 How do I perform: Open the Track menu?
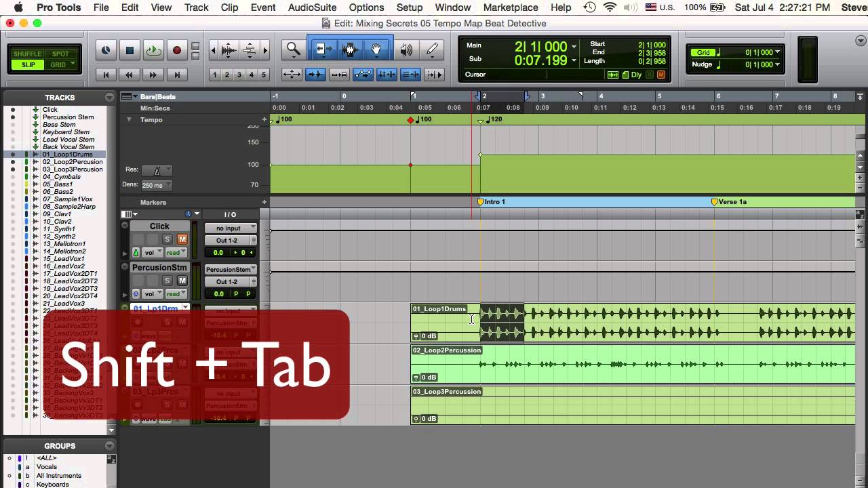click(196, 7)
